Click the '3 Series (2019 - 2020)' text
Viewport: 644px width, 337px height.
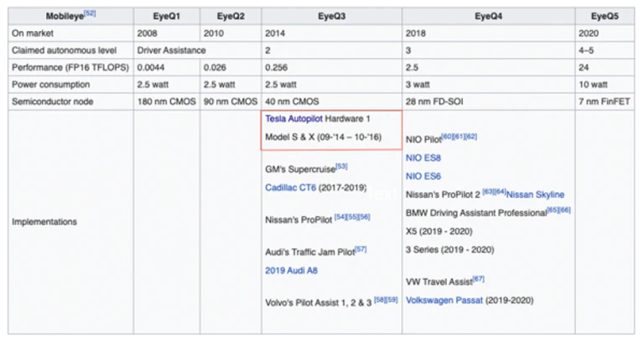point(449,250)
